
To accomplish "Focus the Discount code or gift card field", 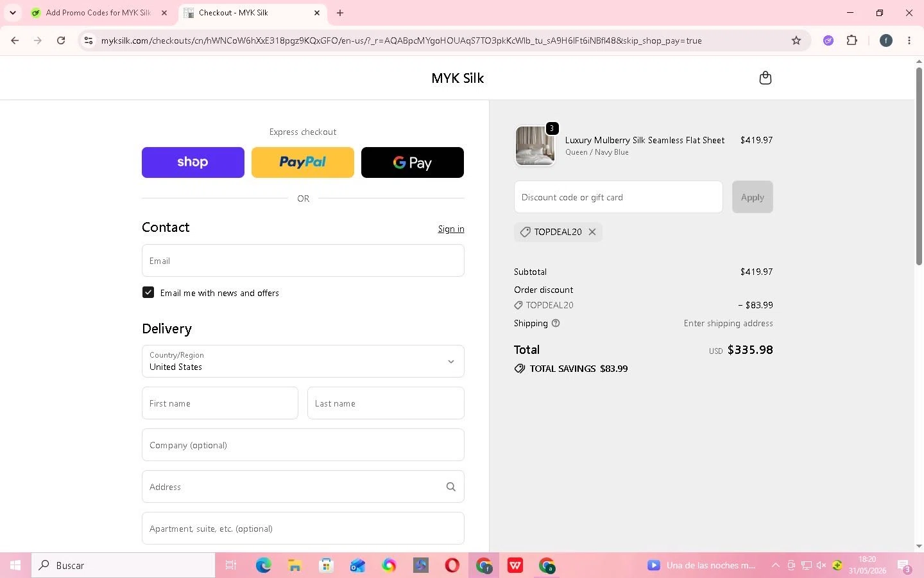I will (x=619, y=197).
